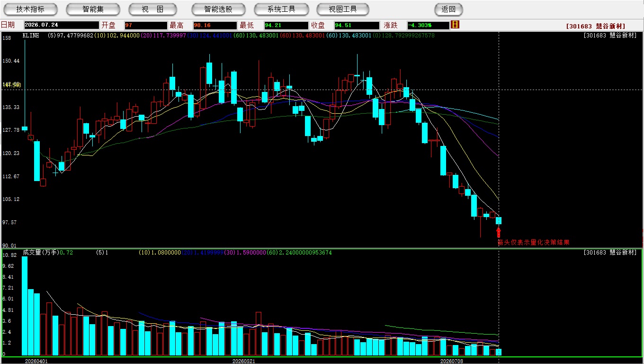Click the 日期 field showing 2026.07.24
644x364 pixels.
(62, 25)
